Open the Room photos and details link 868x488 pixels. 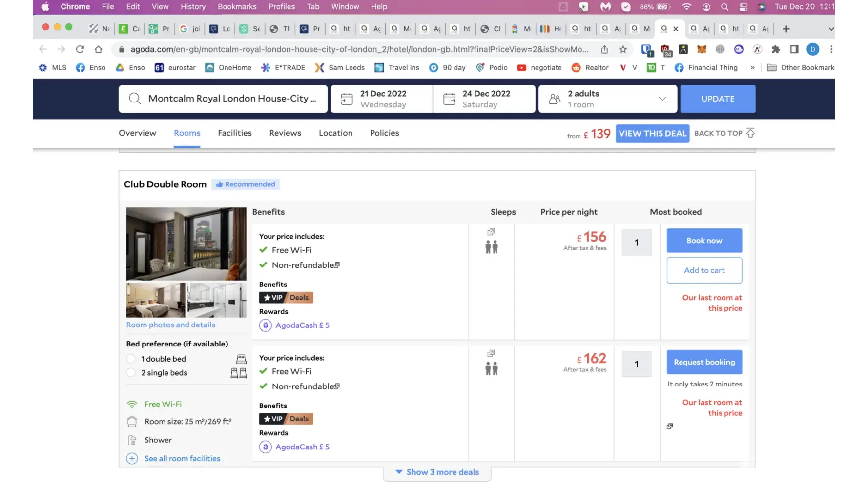click(x=170, y=325)
